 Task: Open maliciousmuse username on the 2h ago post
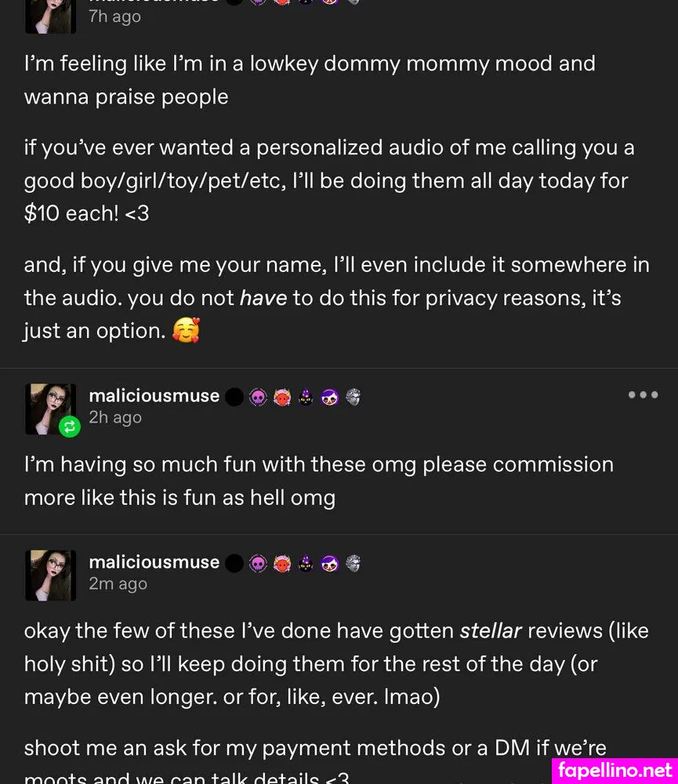(x=154, y=396)
